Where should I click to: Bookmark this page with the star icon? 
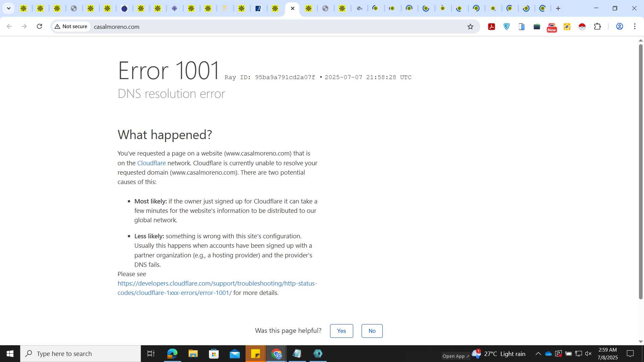pyautogui.click(x=470, y=26)
